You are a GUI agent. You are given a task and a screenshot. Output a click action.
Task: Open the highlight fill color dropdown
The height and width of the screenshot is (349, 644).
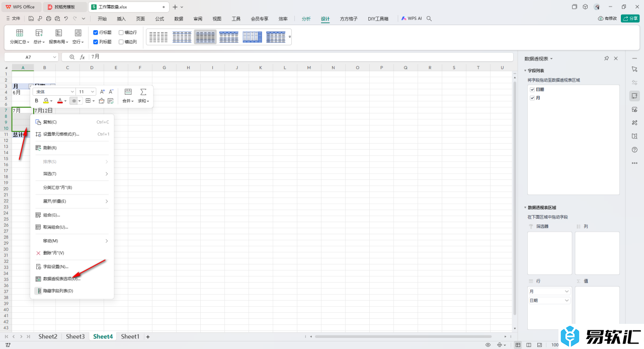pyautogui.click(x=52, y=101)
